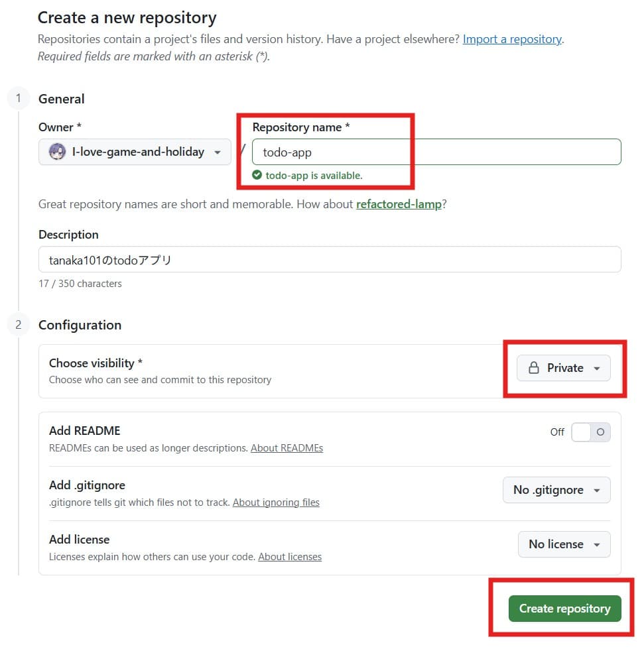The image size is (644, 649).
Task: Use the suggested refactored-lamp name link
Action: pyautogui.click(x=399, y=204)
